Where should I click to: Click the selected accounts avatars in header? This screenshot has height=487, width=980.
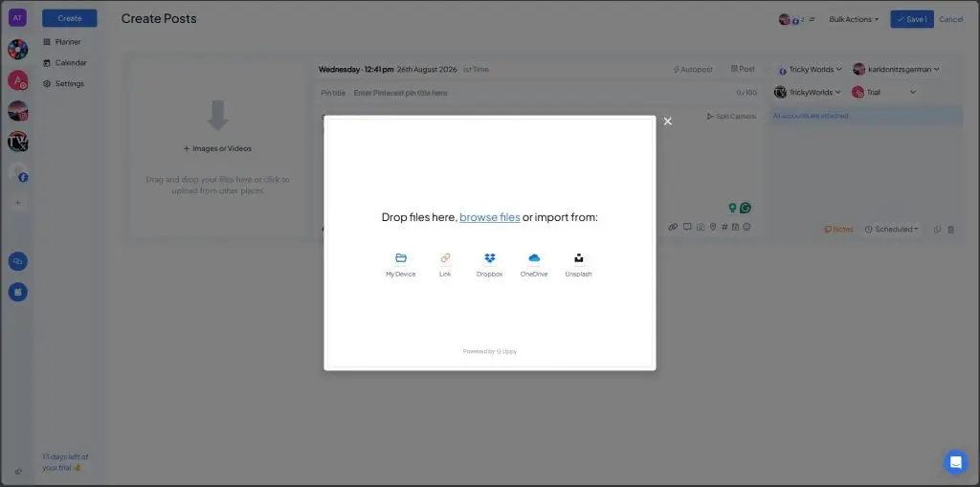coord(796,19)
